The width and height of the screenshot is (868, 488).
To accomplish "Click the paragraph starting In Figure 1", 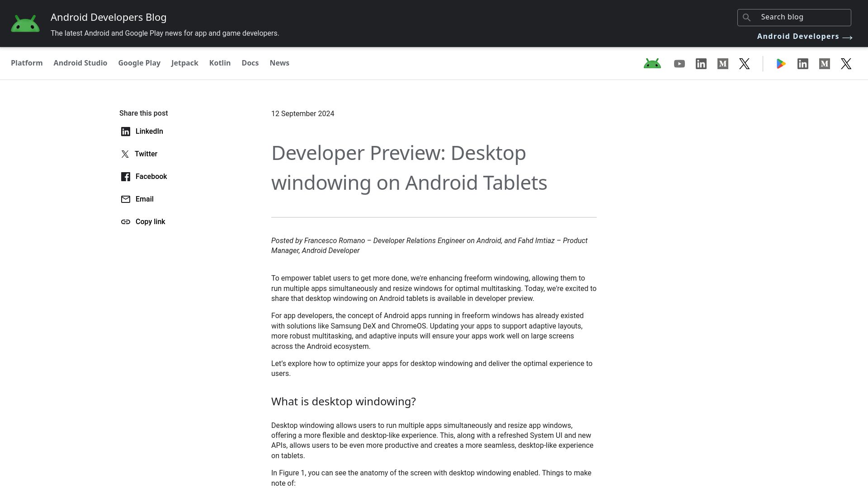I will point(431,478).
